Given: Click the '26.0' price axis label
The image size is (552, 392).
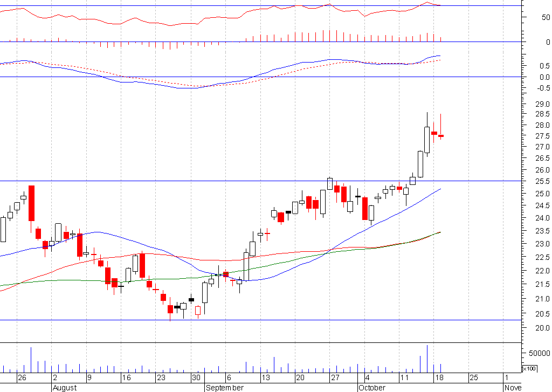Looking at the screenshot, I should click(x=542, y=170).
